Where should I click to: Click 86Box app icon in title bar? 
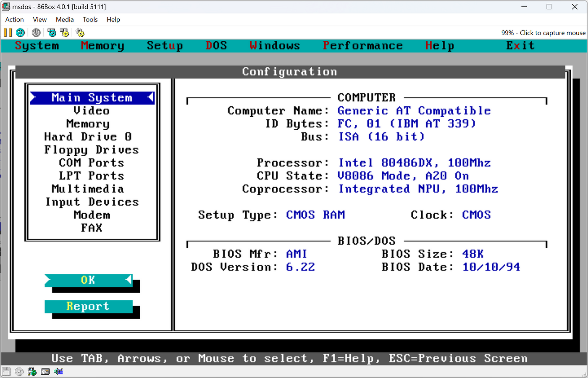pyautogui.click(x=6, y=7)
